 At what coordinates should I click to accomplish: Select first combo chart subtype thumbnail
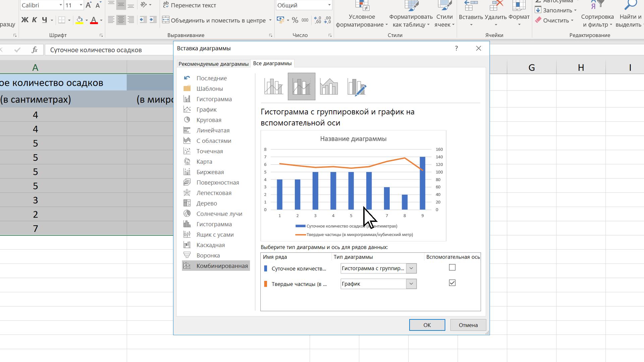click(274, 86)
